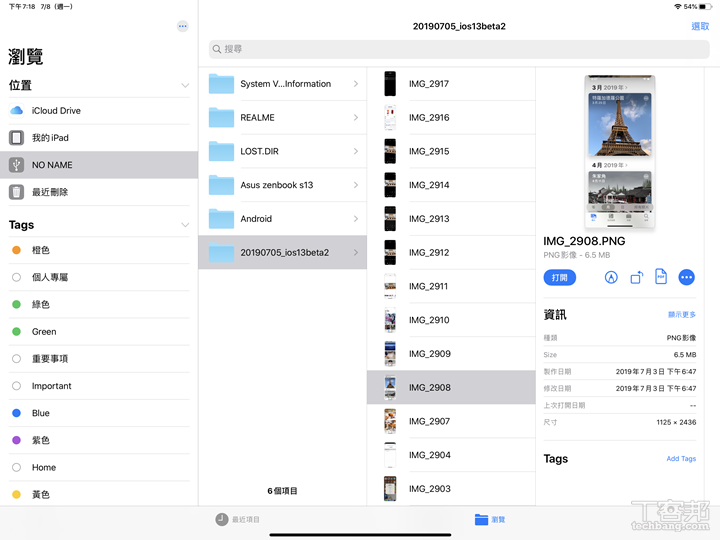The width and height of the screenshot is (720, 540).
Task: Open the sidebar ellipsis options menu
Action: [x=182, y=26]
